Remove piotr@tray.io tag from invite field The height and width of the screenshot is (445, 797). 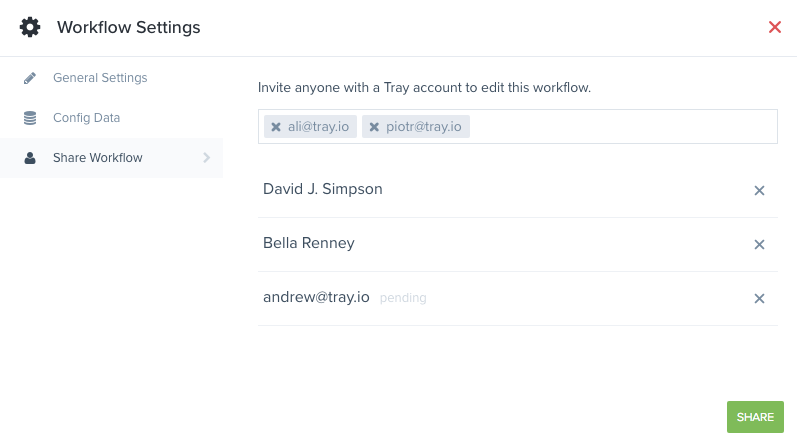coord(374,127)
